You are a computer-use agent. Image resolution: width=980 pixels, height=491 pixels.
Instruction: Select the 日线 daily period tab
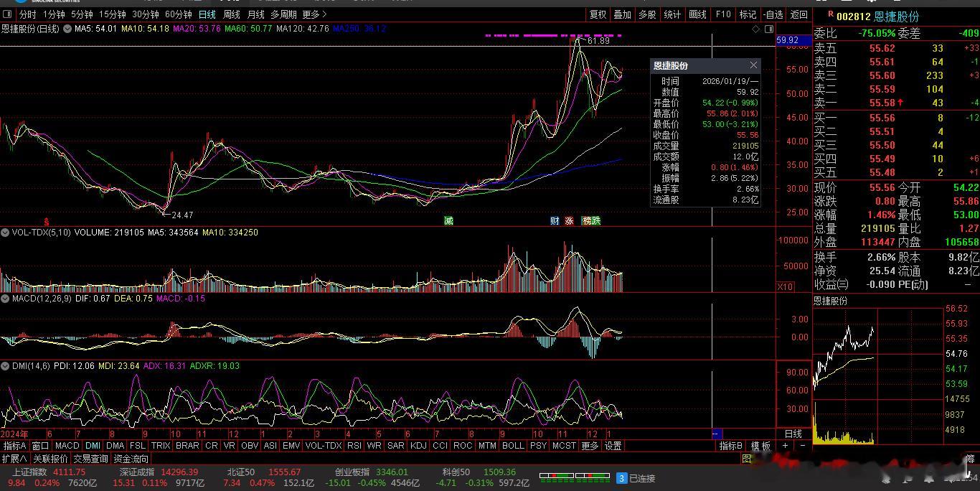coord(207,14)
